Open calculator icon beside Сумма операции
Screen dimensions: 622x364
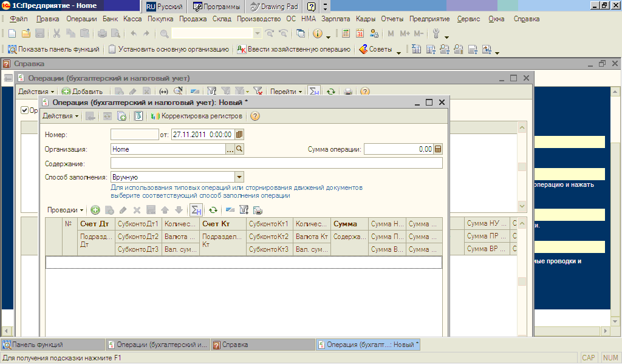click(438, 149)
